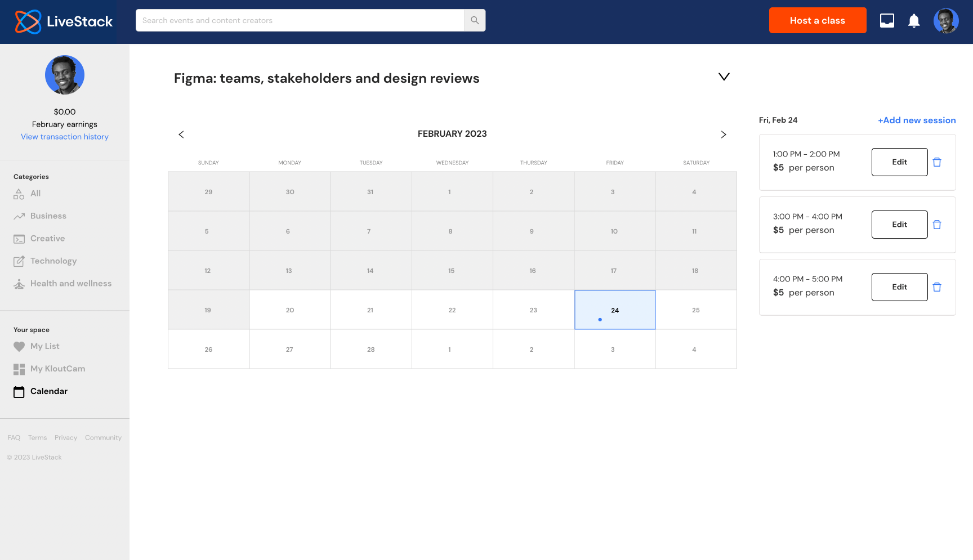Screen dimensions: 973x560
Task: Edit the 4:00 PM - 5:00 PM session
Action: [x=900, y=287]
